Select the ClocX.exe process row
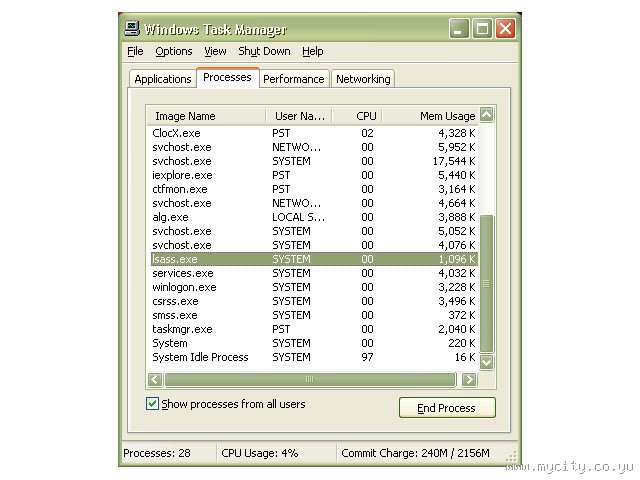Viewport: 640px width, 480px height. click(x=313, y=133)
